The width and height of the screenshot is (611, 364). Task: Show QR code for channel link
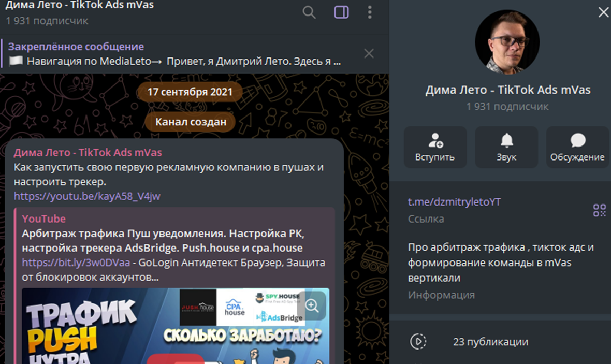tap(599, 210)
